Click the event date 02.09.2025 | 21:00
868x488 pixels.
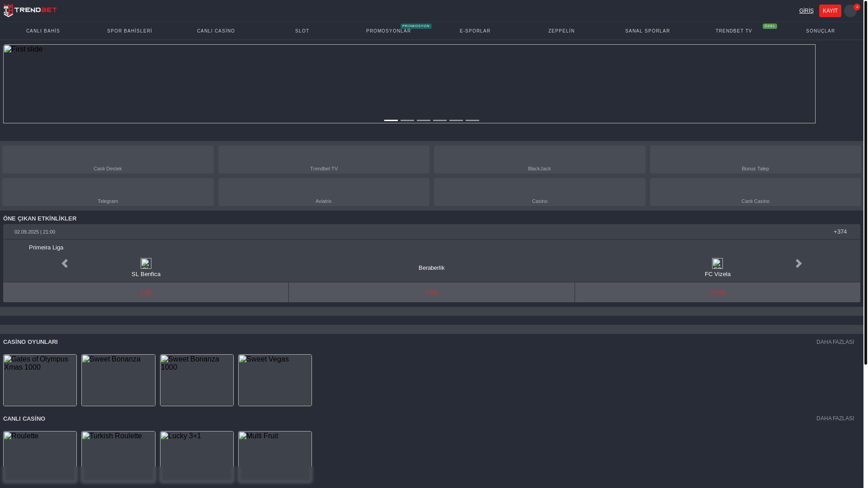(35, 232)
